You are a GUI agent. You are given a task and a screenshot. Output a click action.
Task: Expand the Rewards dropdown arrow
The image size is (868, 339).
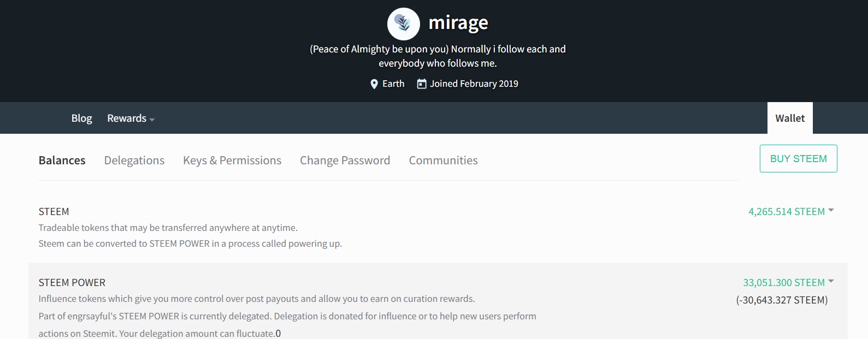coord(152,120)
